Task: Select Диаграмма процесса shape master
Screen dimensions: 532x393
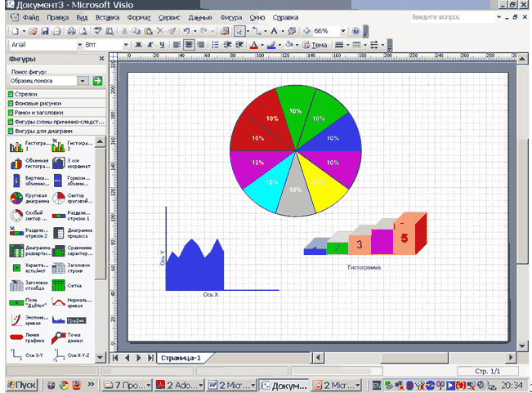Action: tap(72, 233)
